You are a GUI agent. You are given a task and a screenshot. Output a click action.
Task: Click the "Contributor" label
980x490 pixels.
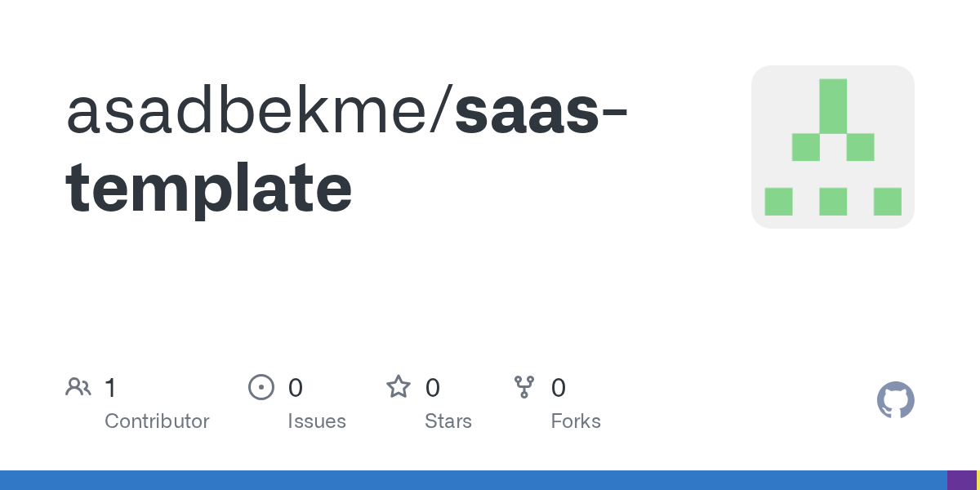point(157,421)
